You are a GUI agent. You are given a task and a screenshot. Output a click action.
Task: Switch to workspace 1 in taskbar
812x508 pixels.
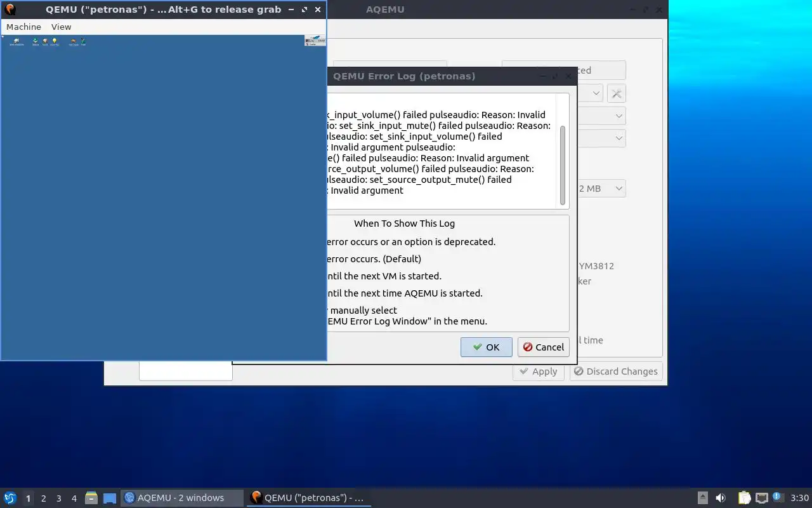click(x=28, y=498)
